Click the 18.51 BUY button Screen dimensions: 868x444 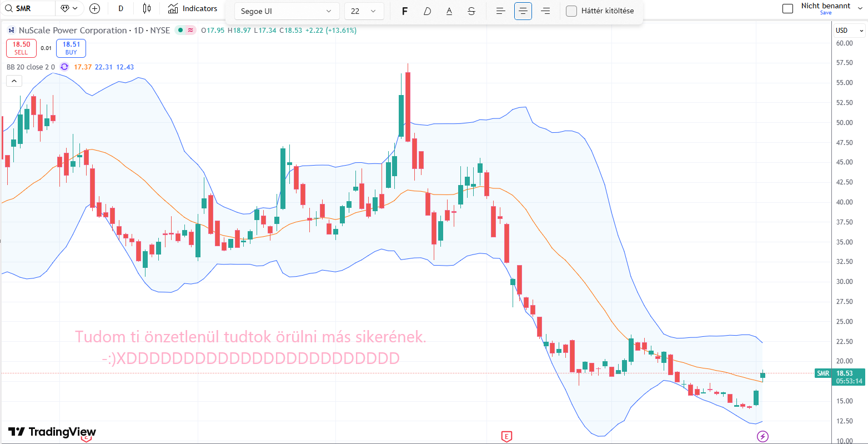[x=71, y=48]
